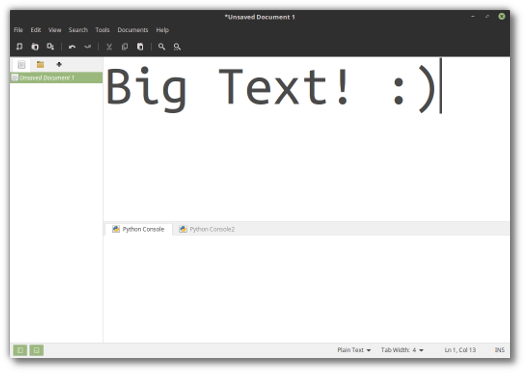This screenshot has width=526, height=374.
Task: Click the Ln 1, Col 13 status text
Action: point(460,350)
